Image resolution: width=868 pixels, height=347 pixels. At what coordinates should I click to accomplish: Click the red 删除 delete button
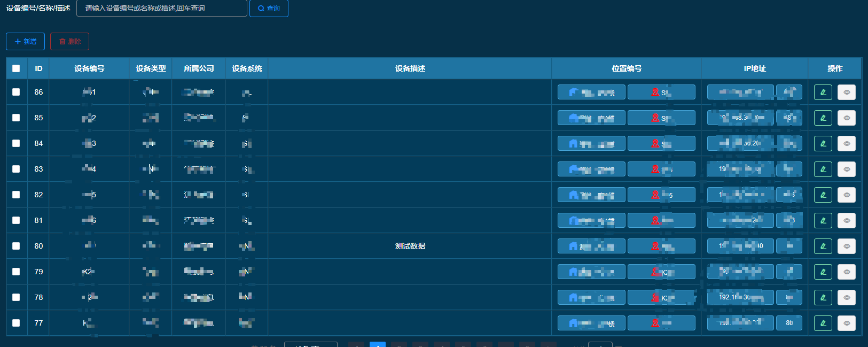pyautogui.click(x=69, y=41)
